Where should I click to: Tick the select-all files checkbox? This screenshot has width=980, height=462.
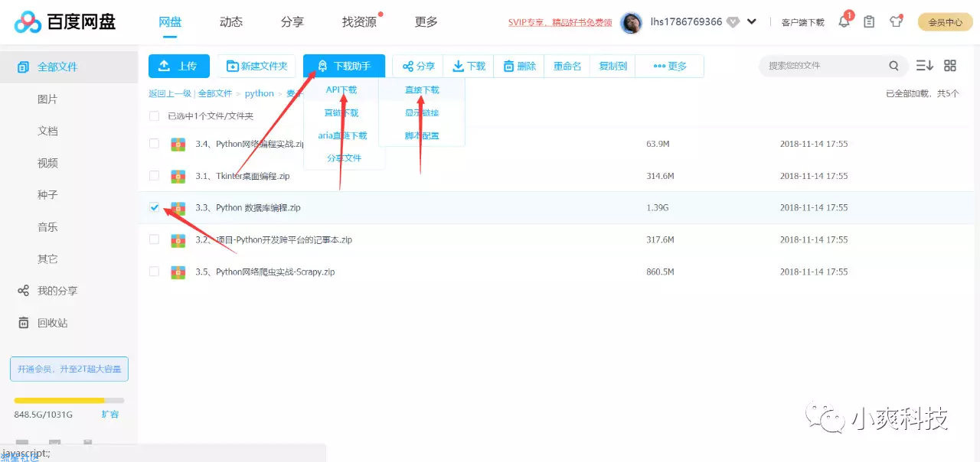pyautogui.click(x=154, y=116)
